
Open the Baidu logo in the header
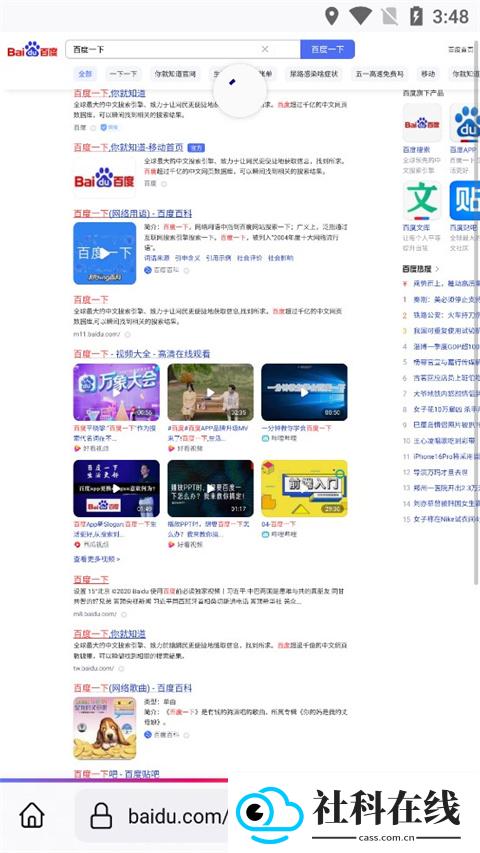[x=32, y=50]
